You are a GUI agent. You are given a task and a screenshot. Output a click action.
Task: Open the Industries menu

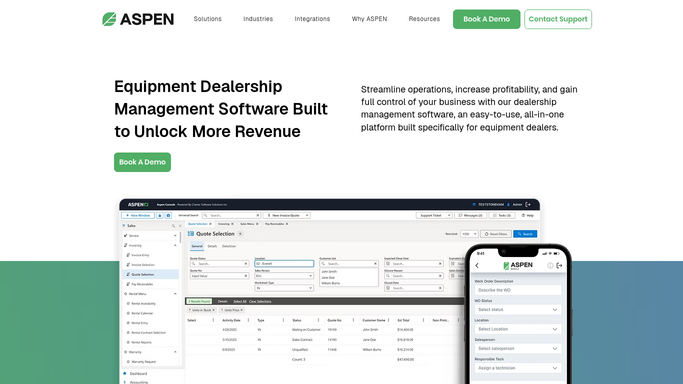click(258, 19)
